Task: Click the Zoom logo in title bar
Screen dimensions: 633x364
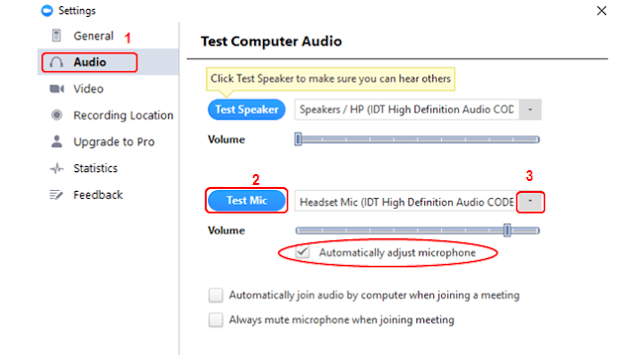Action: (47, 11)
